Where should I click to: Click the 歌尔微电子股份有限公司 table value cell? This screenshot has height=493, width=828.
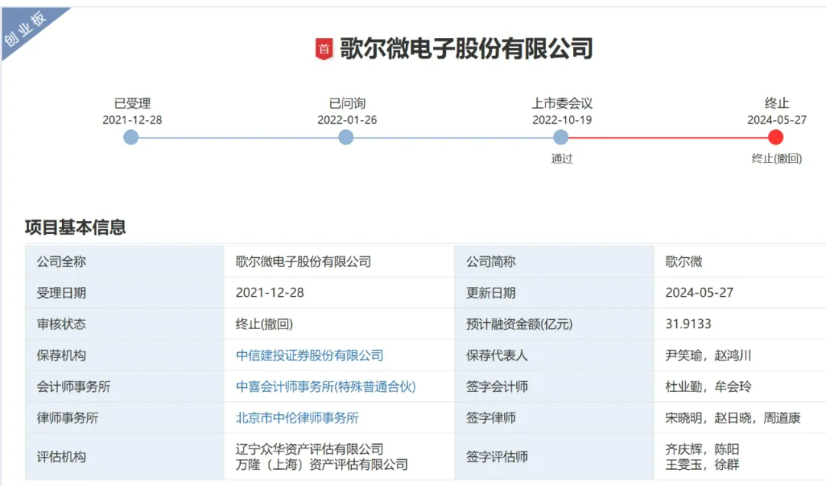point(339,262)
